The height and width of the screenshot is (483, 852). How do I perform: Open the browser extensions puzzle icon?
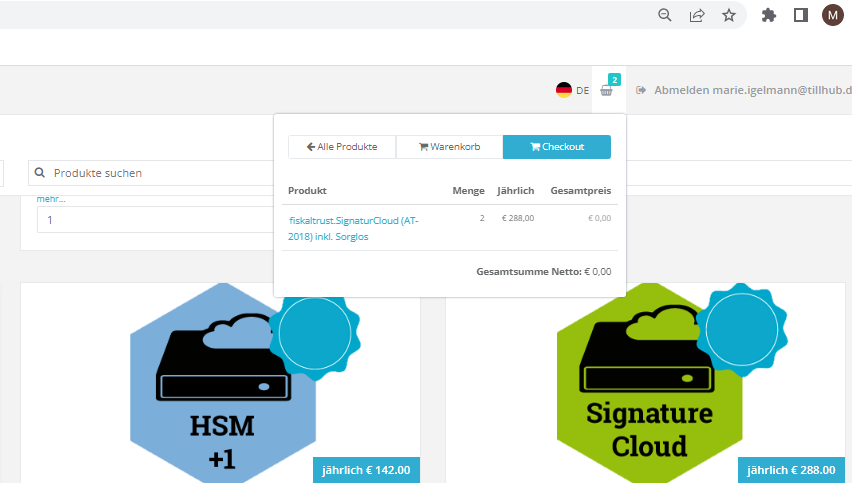(768, 15)
